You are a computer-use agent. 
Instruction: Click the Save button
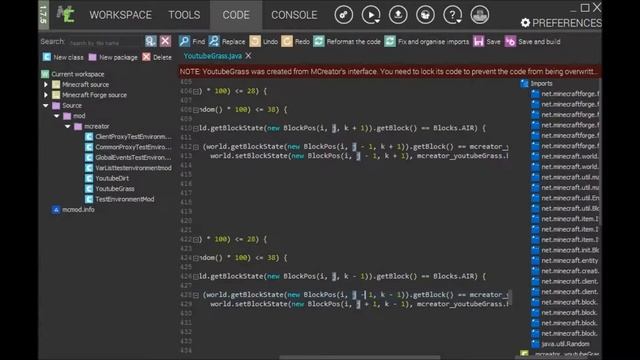487,41
